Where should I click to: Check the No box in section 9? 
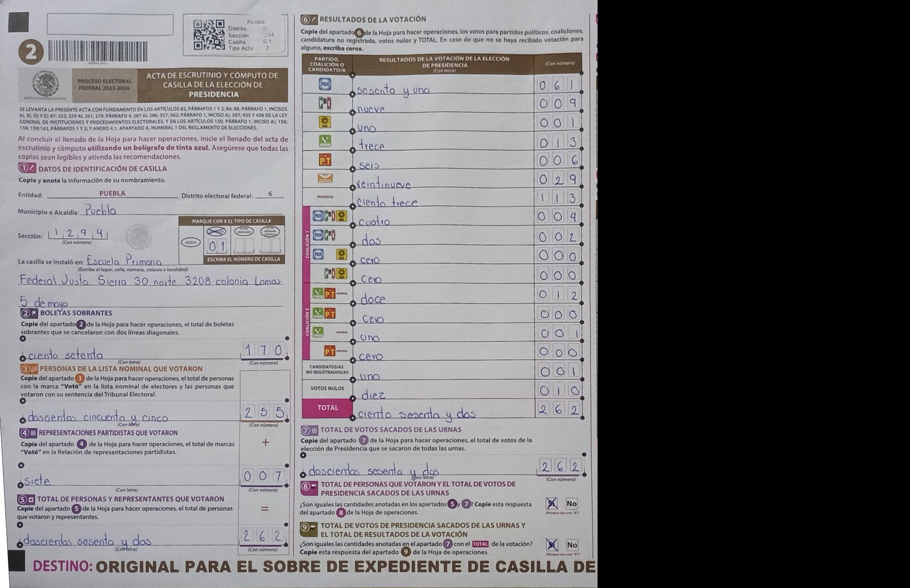(x=571, y=545)
